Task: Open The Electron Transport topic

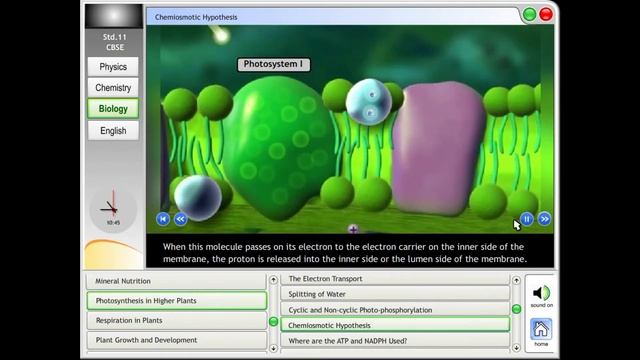Action: 395,279
